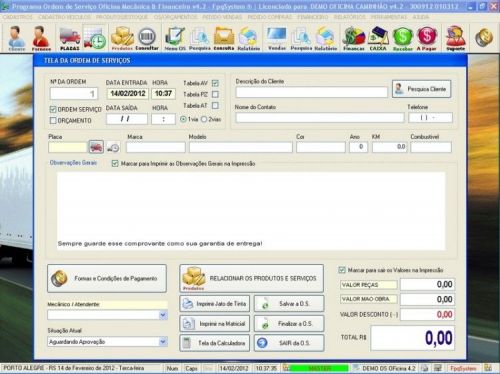Toggle show Valores na Impressão checkbox
Image resolution: width=500 pixels, height=374 pixels.
[x=342, y=270]
